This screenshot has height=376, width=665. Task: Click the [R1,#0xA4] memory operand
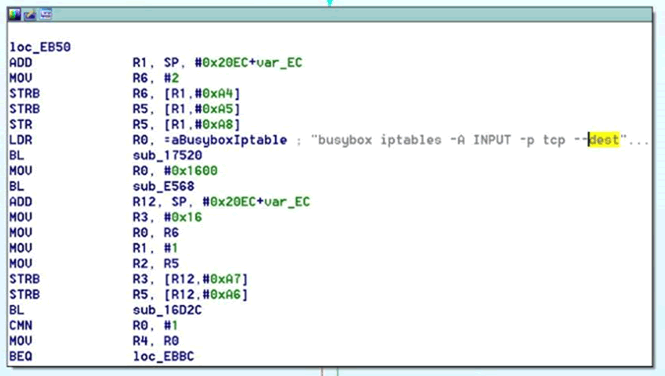[202, 94]
